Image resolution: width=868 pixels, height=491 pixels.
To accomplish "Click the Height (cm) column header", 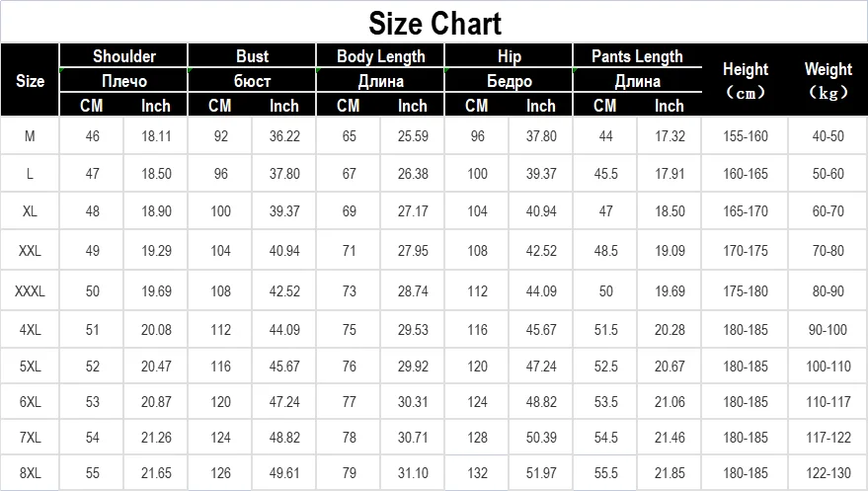I will [745, 80].
